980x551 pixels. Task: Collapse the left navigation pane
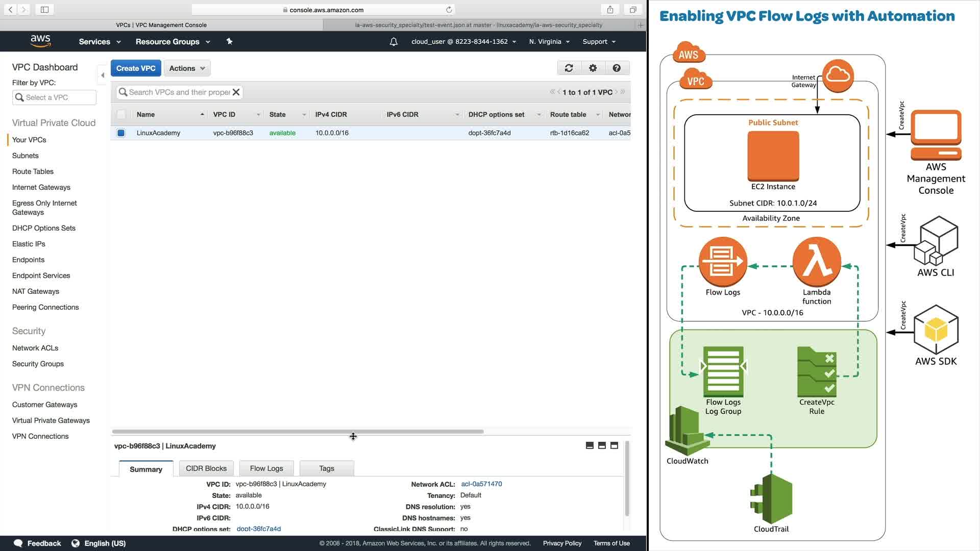tap(103, 75)
